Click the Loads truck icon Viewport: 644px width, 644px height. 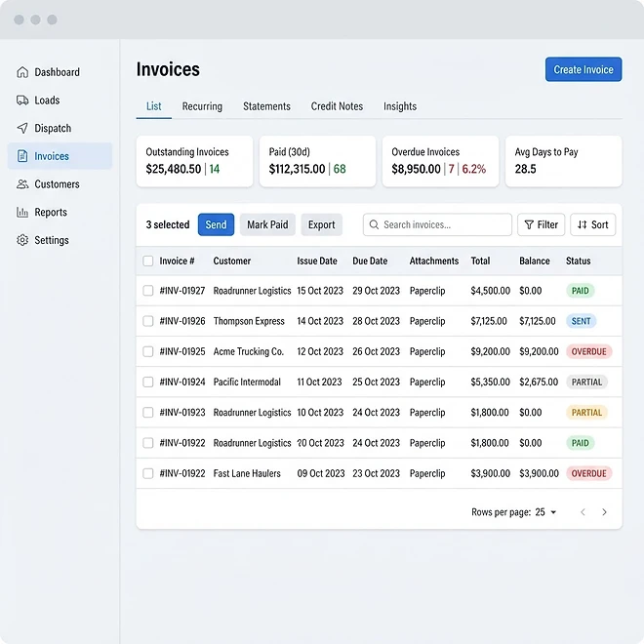pyautogui.click(x=22, y=101)
